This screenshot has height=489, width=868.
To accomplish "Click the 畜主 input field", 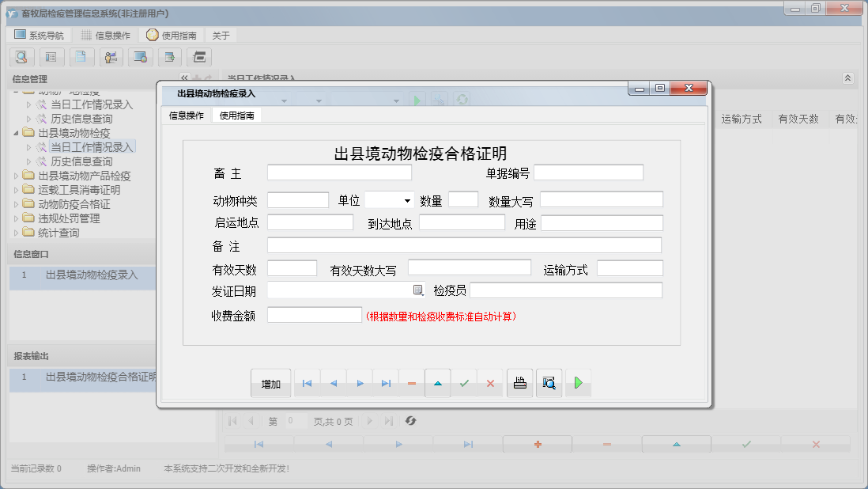I will (340, 171).
